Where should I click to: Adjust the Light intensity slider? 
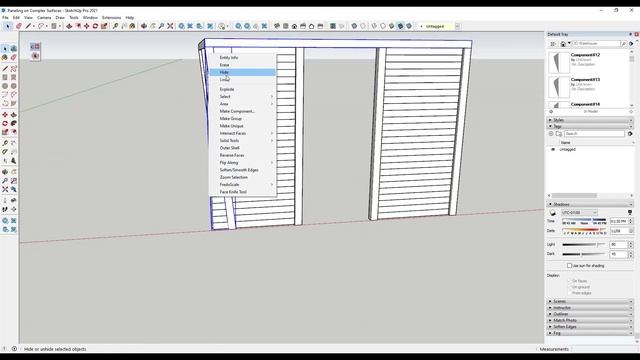tap(584, 244)
